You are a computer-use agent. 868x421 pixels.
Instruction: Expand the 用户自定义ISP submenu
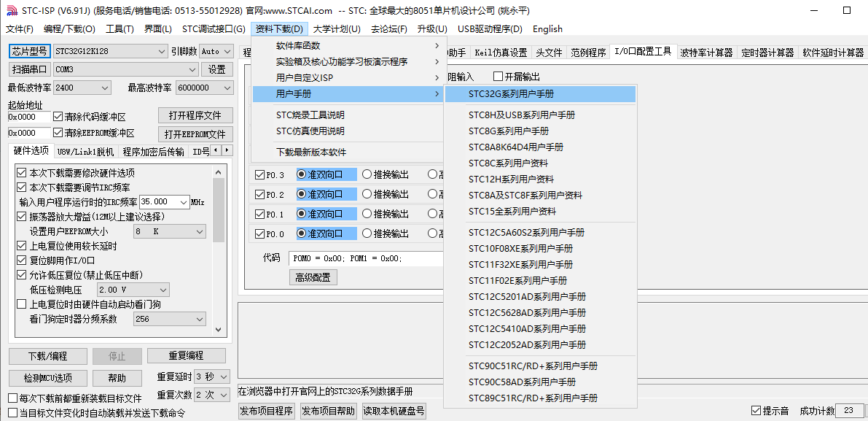[x=348, y=77]
